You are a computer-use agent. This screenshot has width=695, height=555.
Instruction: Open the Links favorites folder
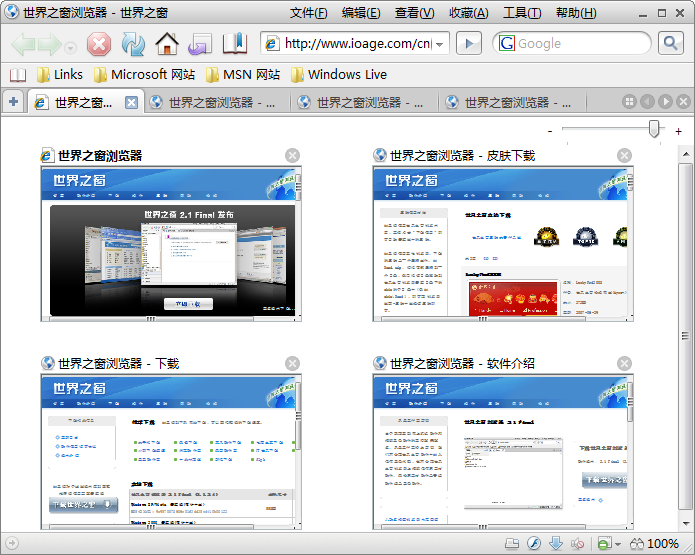(60, 74)
